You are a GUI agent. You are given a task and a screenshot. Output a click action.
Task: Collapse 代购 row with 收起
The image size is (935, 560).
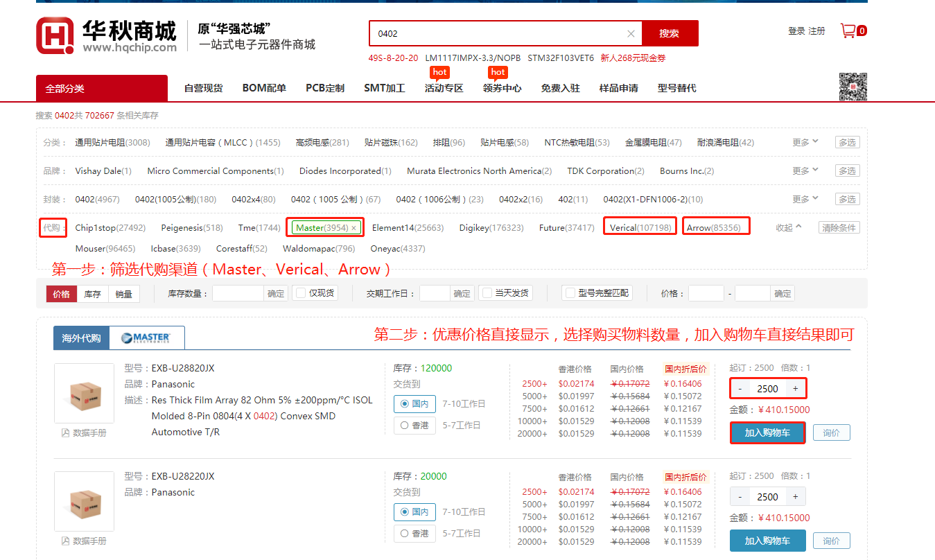point(788,227)
